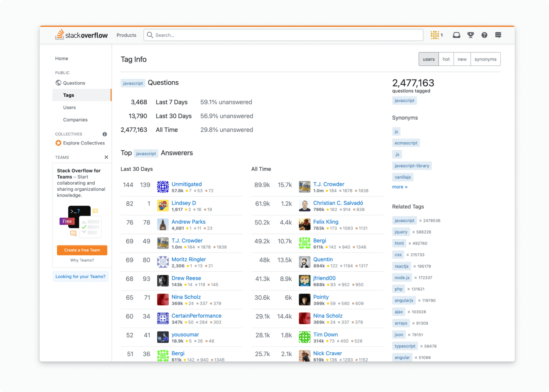Switch to the users tab
Screen dimensions: 549x392
(429, 59)
